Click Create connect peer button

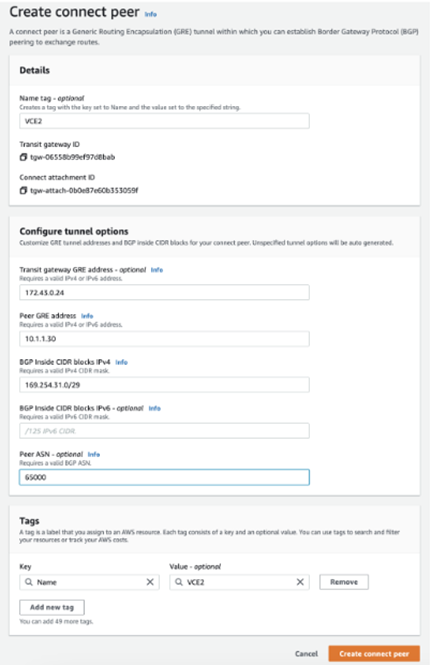click(374, 654)
